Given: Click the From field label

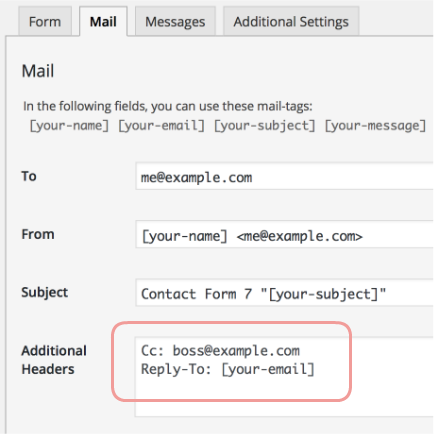Looking at the screenshot, I should (x=38, y=234).
